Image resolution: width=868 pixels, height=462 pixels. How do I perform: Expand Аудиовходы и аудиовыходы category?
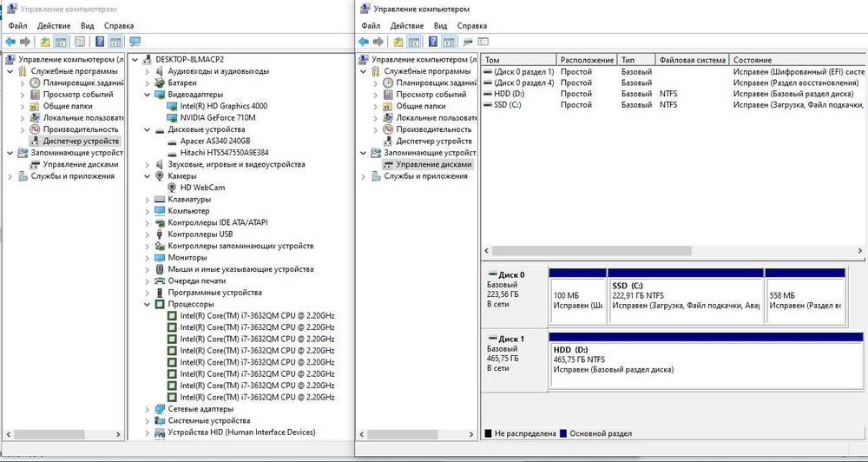pyautogui.click(x=148, y=71)
